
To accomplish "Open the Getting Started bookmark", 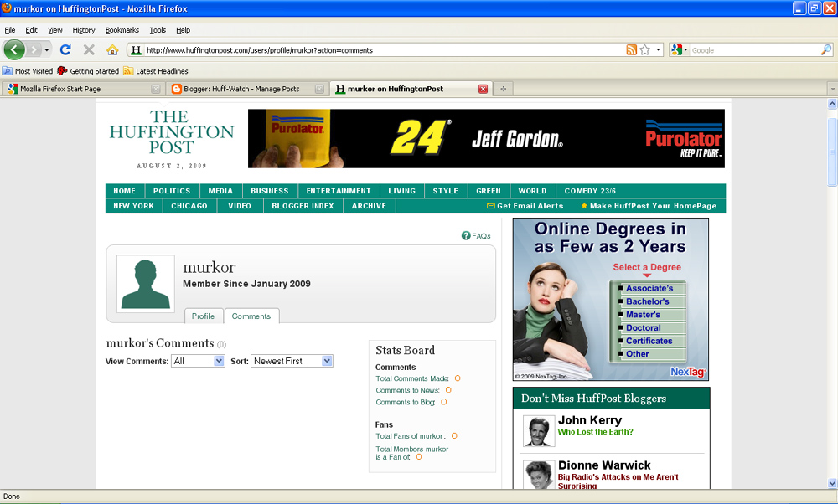I will point(88,71).
